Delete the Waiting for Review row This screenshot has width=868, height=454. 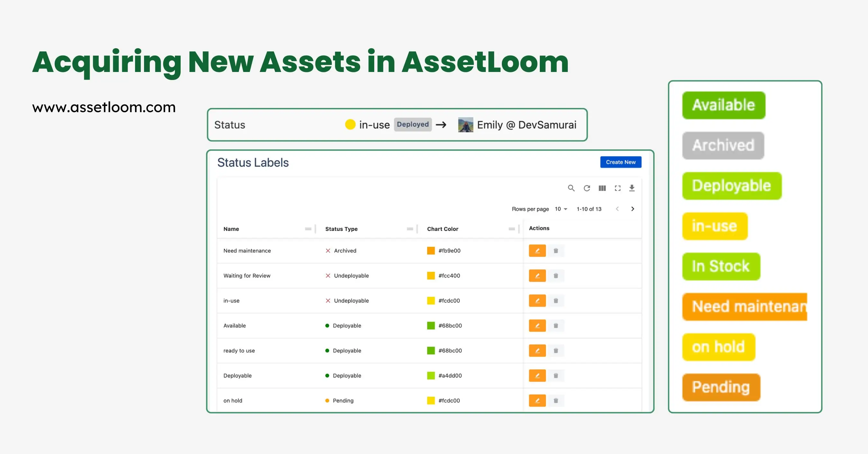click(556, 275)
